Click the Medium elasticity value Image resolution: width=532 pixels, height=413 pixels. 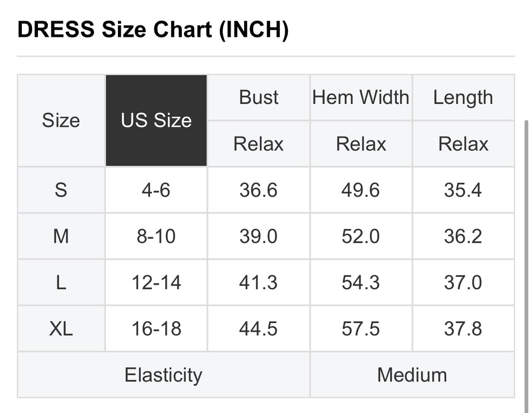coord(412,375)
